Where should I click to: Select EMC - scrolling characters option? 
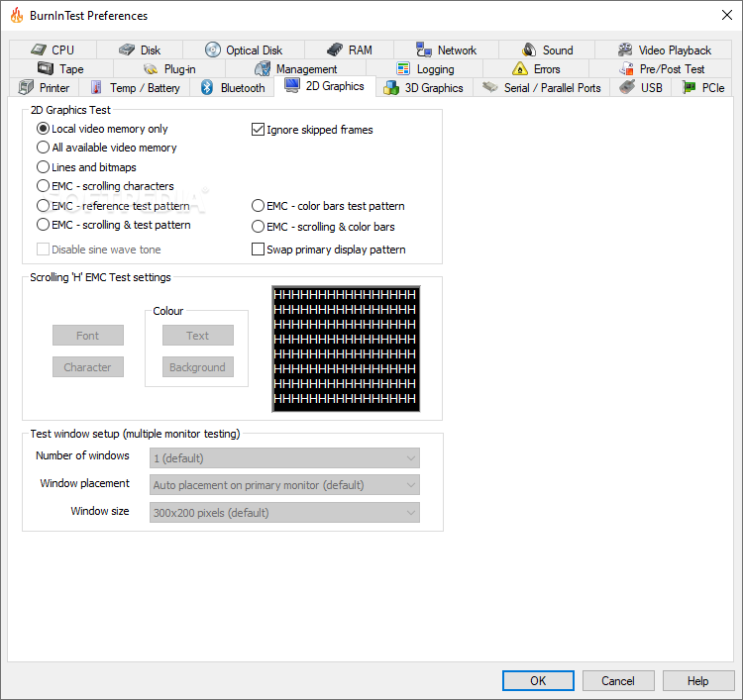105,186
